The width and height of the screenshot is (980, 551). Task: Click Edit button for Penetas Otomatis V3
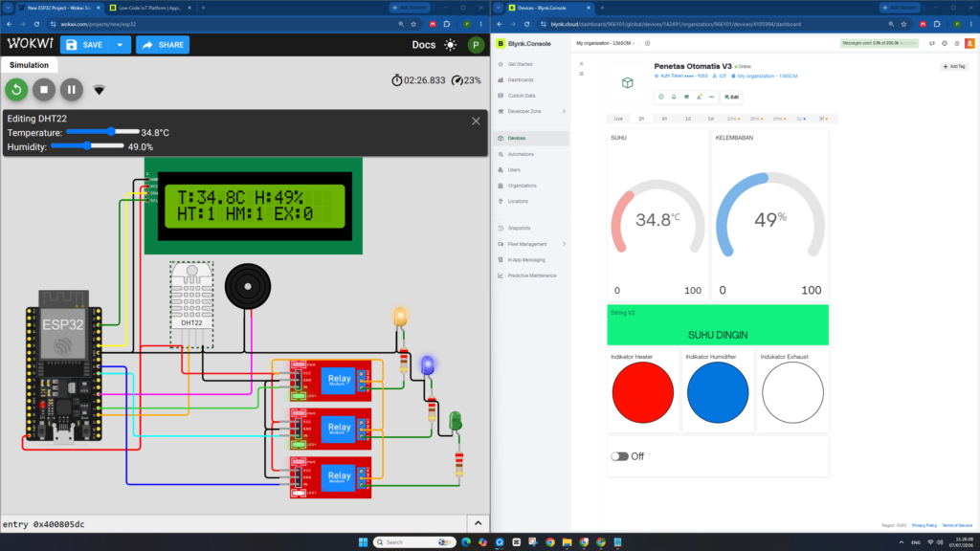(x=732, y=97)
